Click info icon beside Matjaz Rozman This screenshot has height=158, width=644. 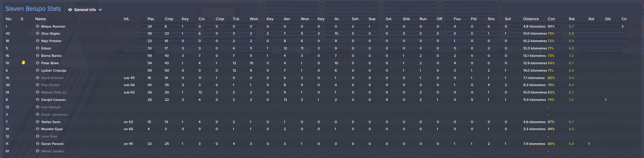[38, 26]
